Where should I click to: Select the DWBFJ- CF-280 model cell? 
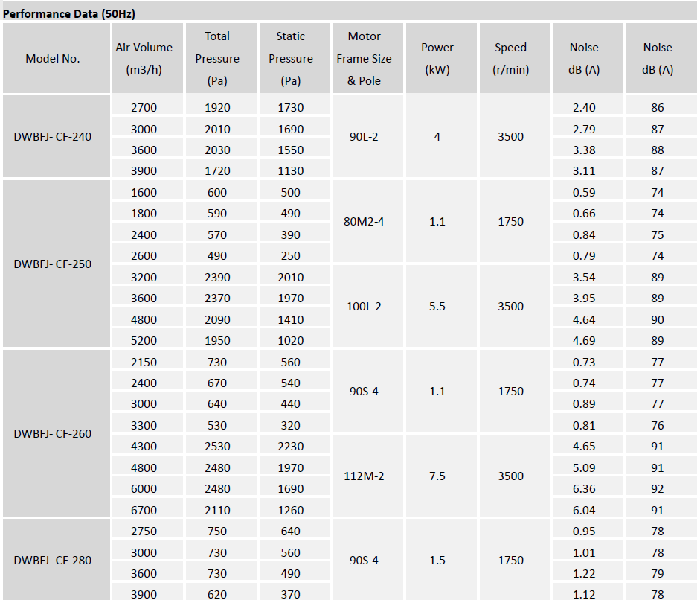[53, 560]
